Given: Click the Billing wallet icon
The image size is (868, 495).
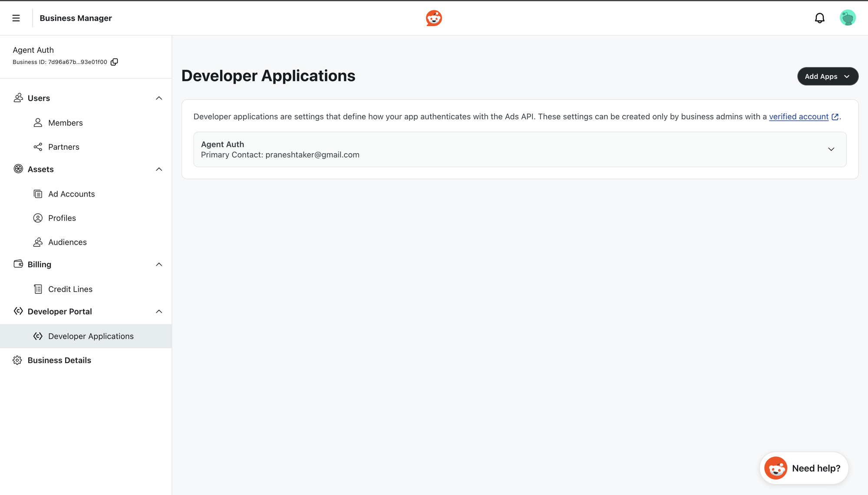Looking at the screenshot, I should (18, 264).
